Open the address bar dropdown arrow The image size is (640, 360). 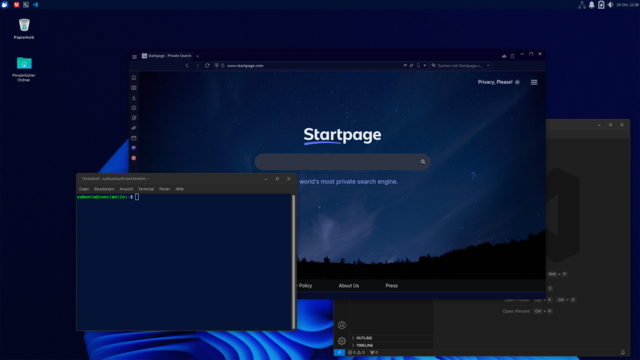coord(425,65)
